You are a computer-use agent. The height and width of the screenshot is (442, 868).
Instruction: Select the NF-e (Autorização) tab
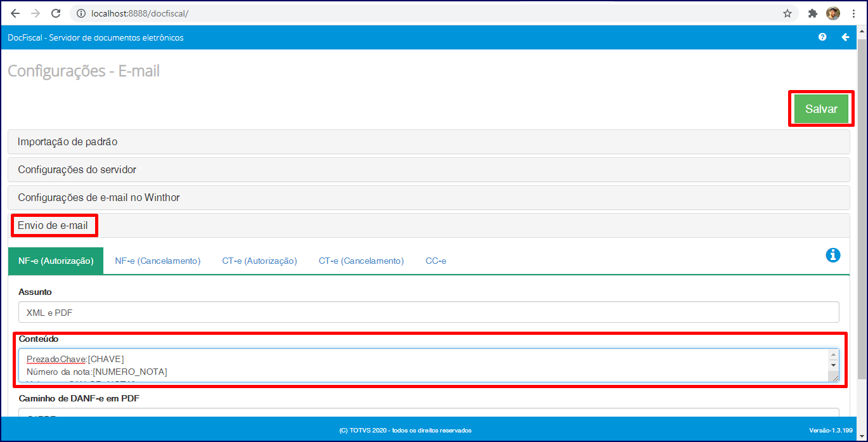(x=56, y=261)
